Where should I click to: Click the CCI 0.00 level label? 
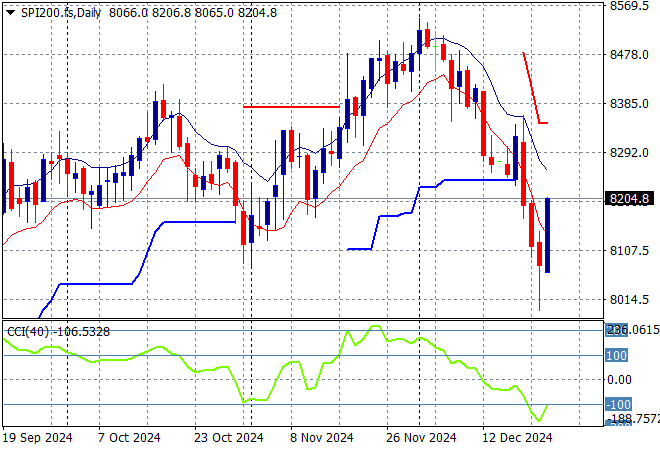[x=620, y=380]
